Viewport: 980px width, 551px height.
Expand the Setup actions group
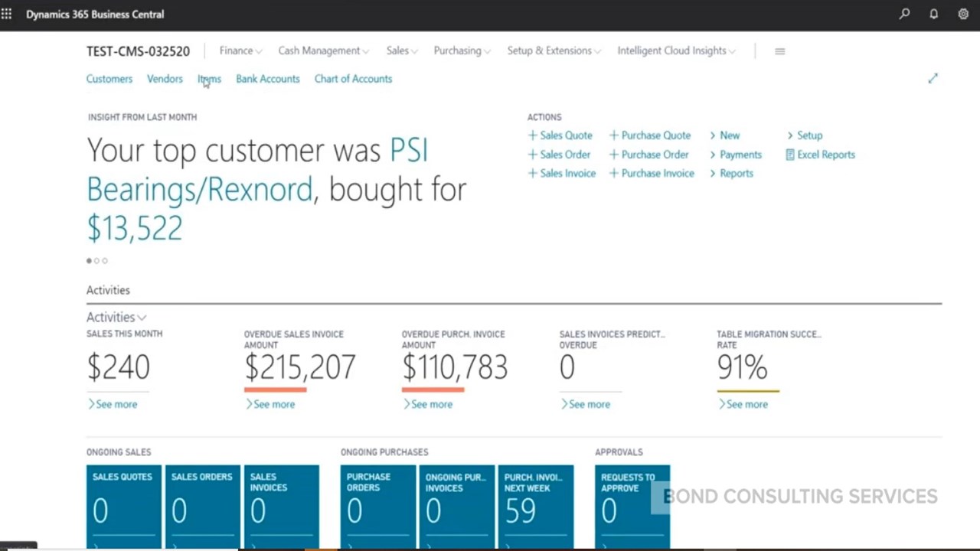(x=805, y=135)
